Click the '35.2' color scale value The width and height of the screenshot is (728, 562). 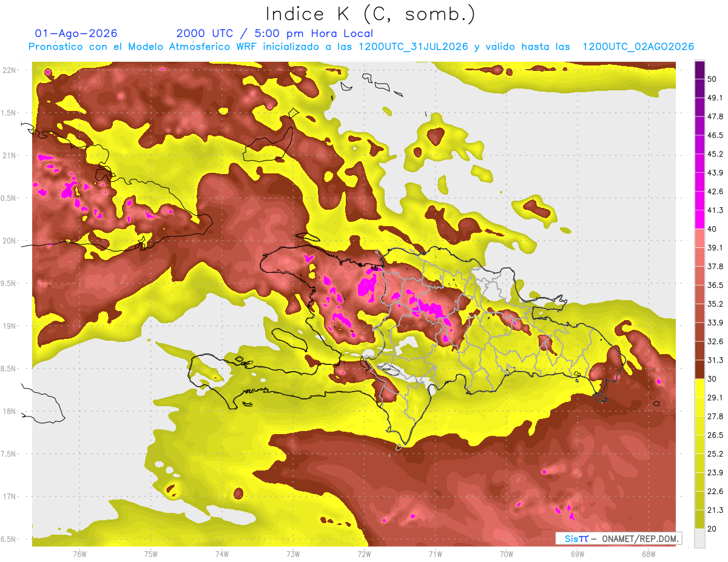tap(715, 304)
